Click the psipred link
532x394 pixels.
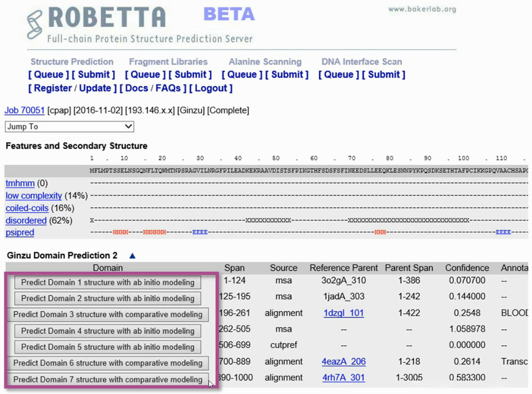click(x=20, y=233)
